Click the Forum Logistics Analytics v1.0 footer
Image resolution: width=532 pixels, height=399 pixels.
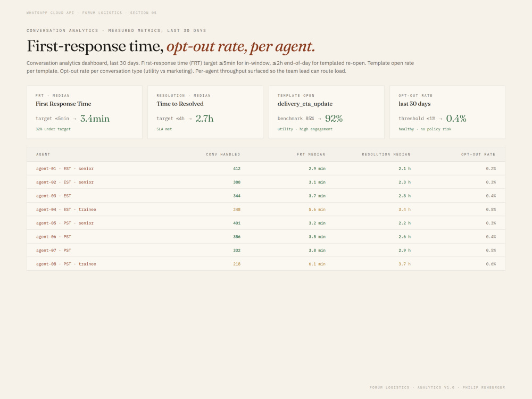coord(437,387)
